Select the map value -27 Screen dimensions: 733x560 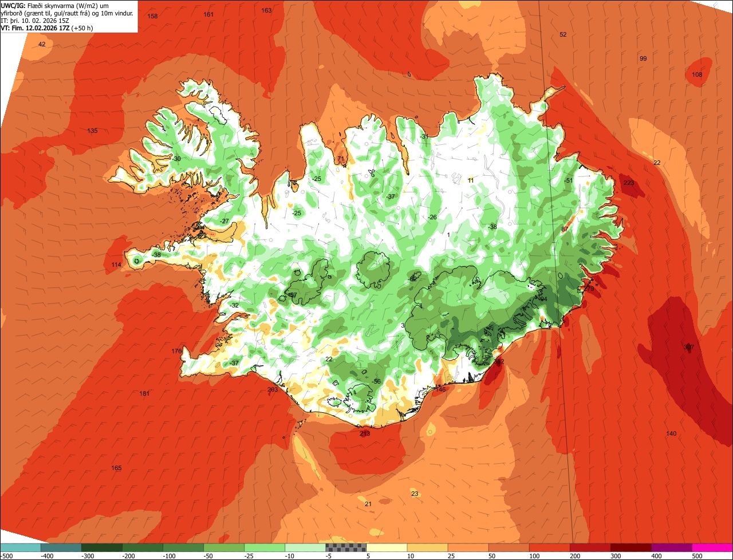[x=224, y=221]
